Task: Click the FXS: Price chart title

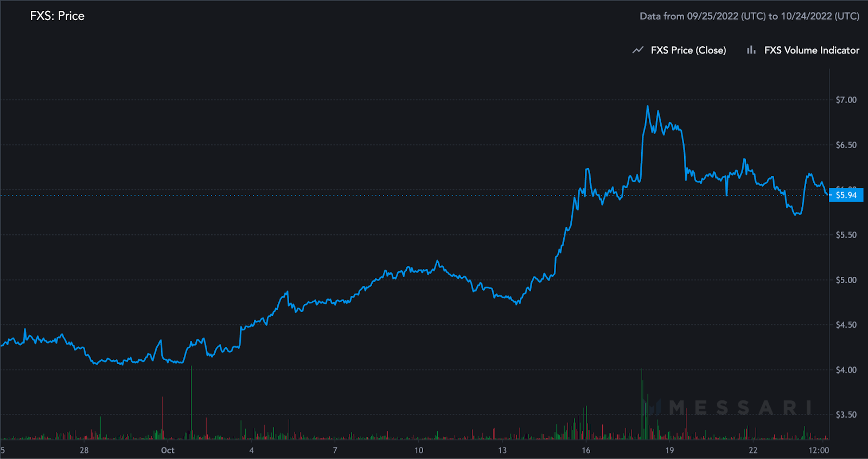Action: pyautogui.click(x=57, y=16)
